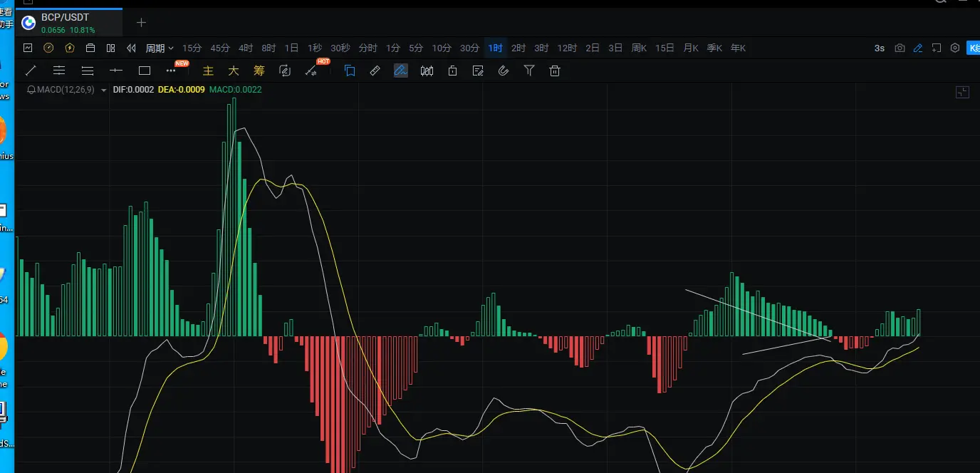Image resolution: width=980 pixels, height=473 pixels.
Task: Click the add window icon
Action: click(937, 48)
